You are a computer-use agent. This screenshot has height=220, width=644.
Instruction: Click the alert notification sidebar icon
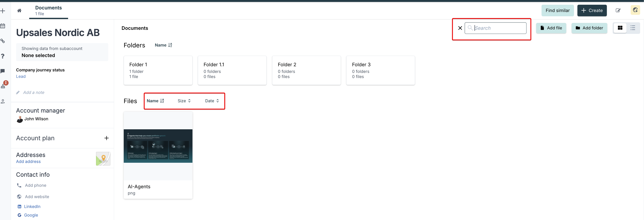click(x=4, y=84)
